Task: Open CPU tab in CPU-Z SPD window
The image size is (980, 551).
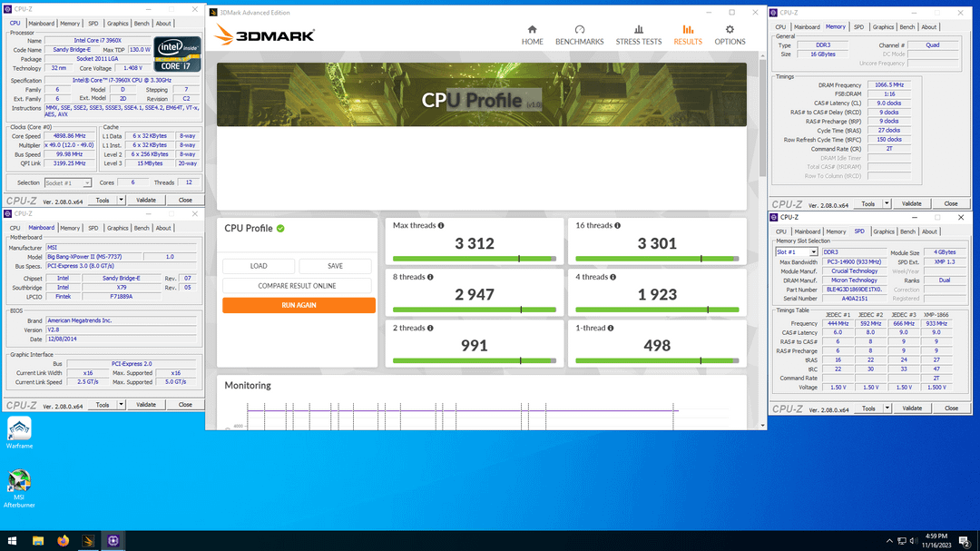Action: point(780,232)
